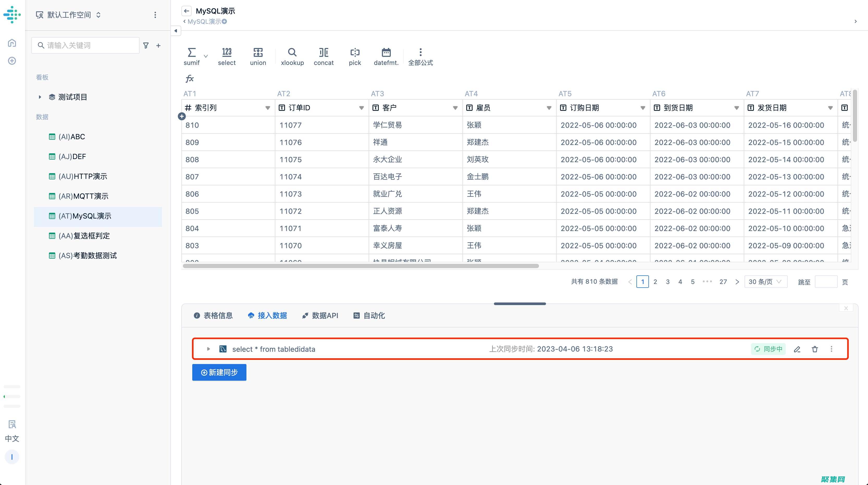Click the 新建同步 button
868x485 pixels.
pyautogui.click(x=219, y=372)
